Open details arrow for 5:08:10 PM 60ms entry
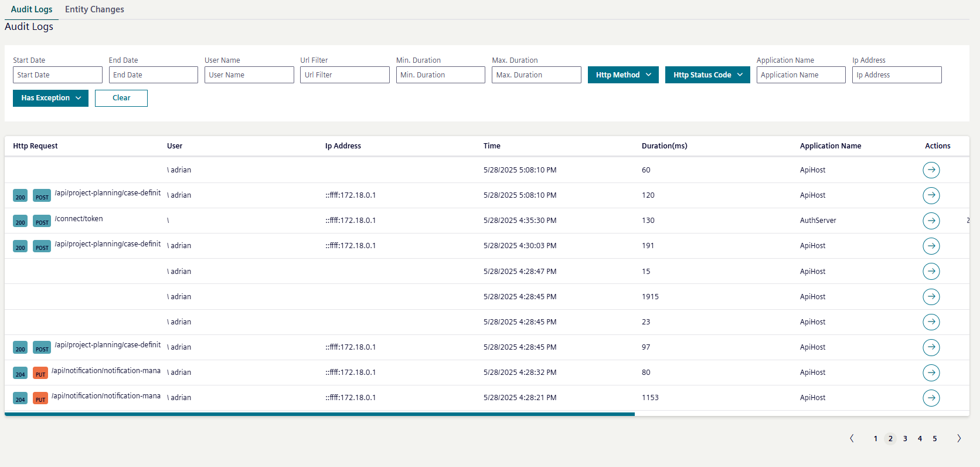The width and height of the screenshot is (980, 467). click(x=931, y=170)
